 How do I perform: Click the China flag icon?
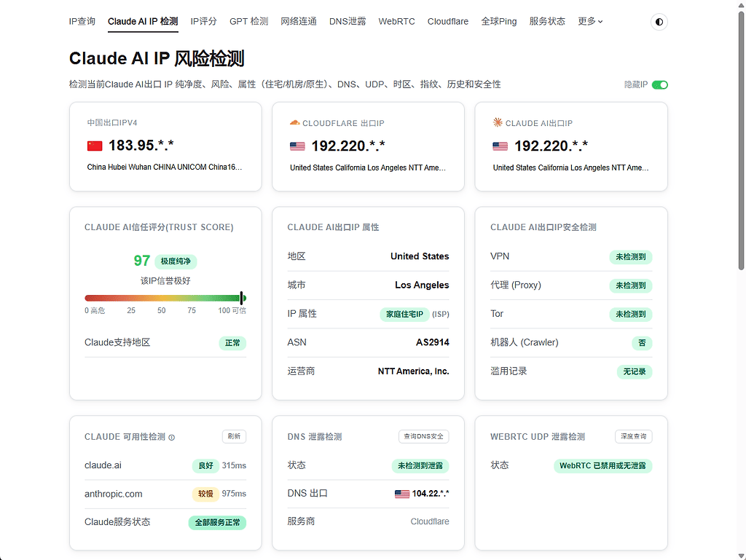point(95,146)
